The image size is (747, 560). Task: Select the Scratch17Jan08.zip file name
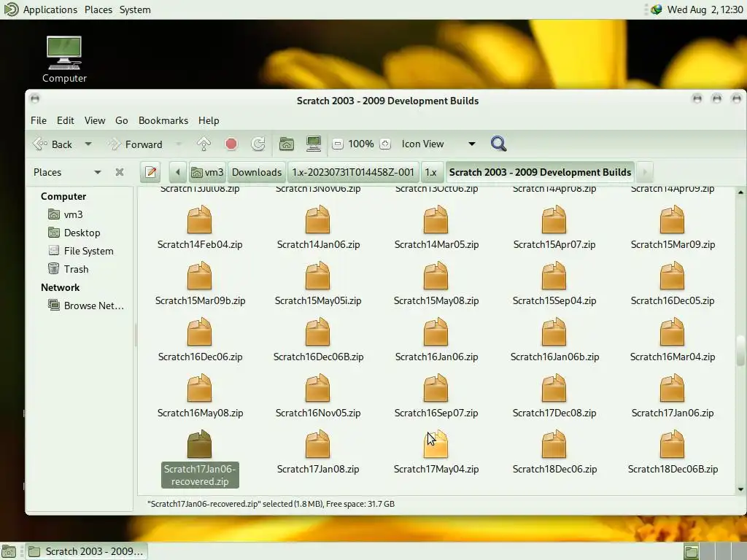[318, 469]
